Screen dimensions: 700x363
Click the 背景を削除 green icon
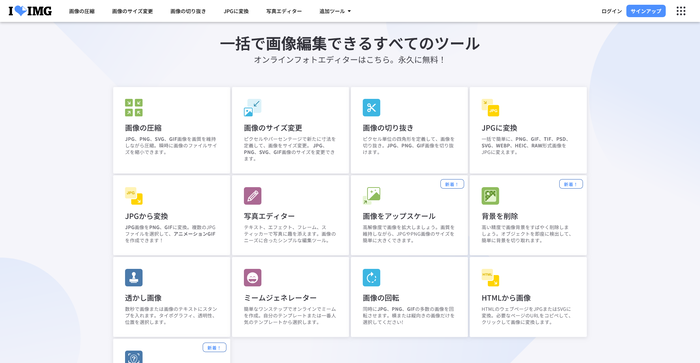point(490,196)
